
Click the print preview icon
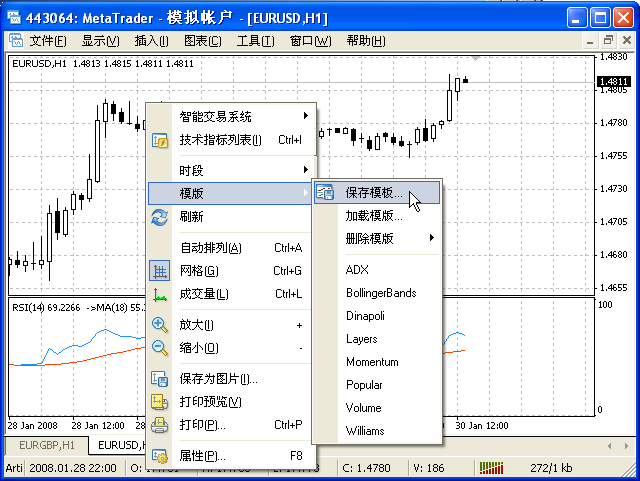(x=160, y=402)
